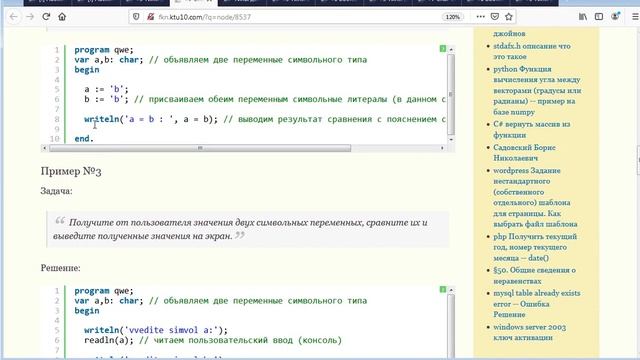
Task: Open '§50. Общие сведения о неравенствах' link
Action: coord(534,276)
